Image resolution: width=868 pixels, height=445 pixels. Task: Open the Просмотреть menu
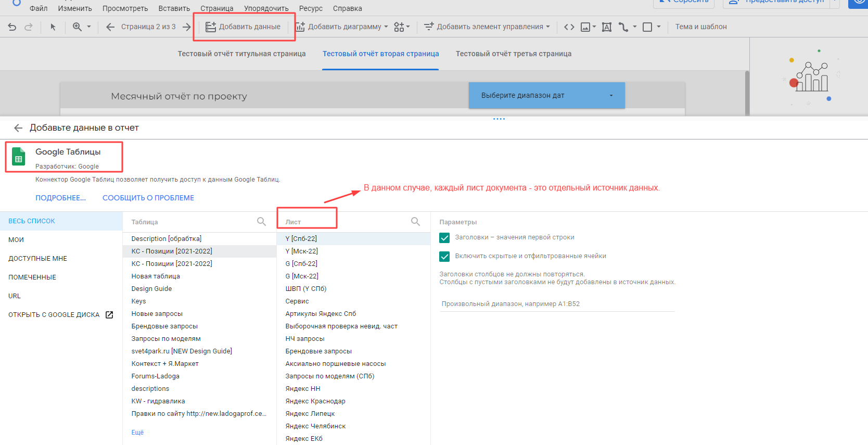coord(125,8)
